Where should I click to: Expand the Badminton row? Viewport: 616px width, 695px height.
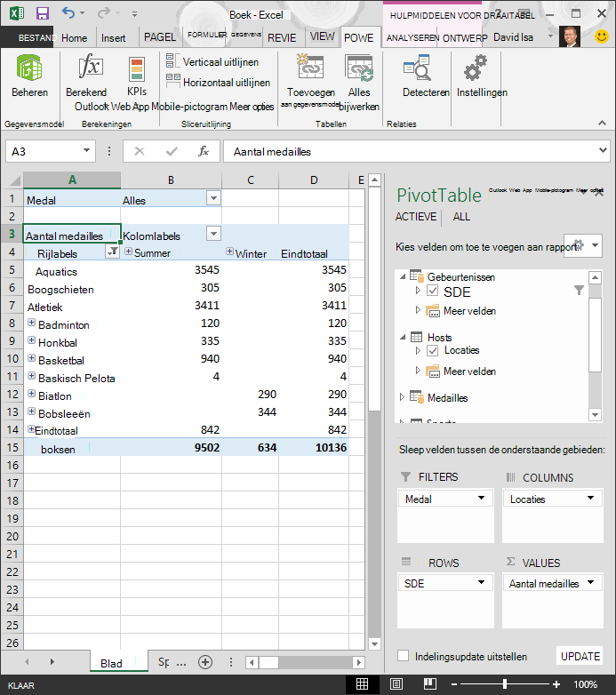pos(31,323)
